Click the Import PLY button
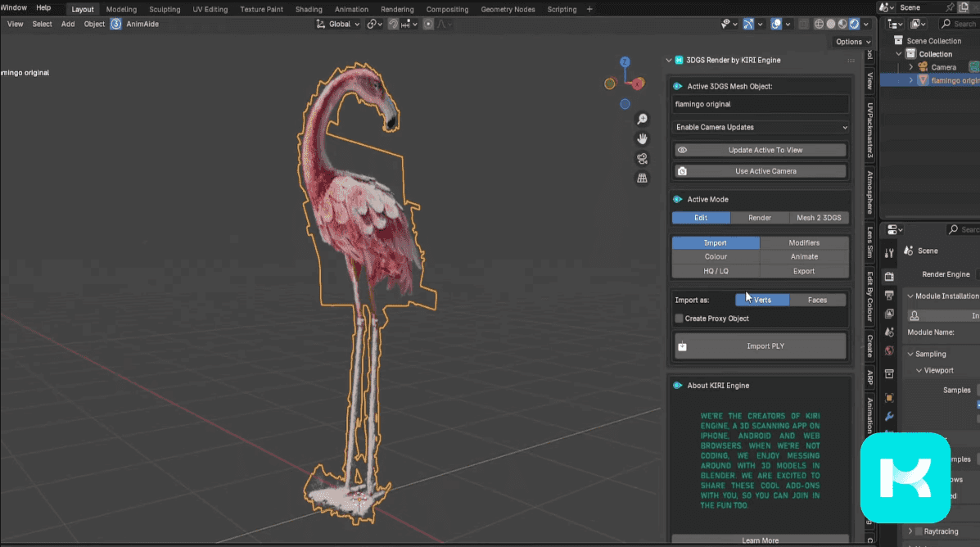Screen dimensions: 980x547 (761, 346)
